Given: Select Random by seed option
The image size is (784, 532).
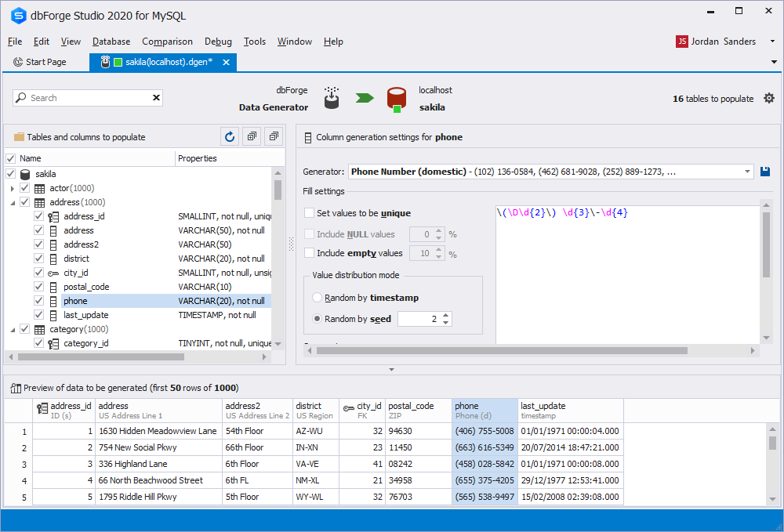Looking at the screenshot, I should click(317, 318).
